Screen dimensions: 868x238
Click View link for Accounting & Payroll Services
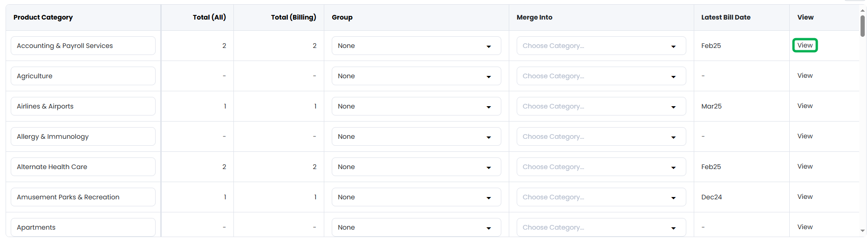[x=805, y=45]
